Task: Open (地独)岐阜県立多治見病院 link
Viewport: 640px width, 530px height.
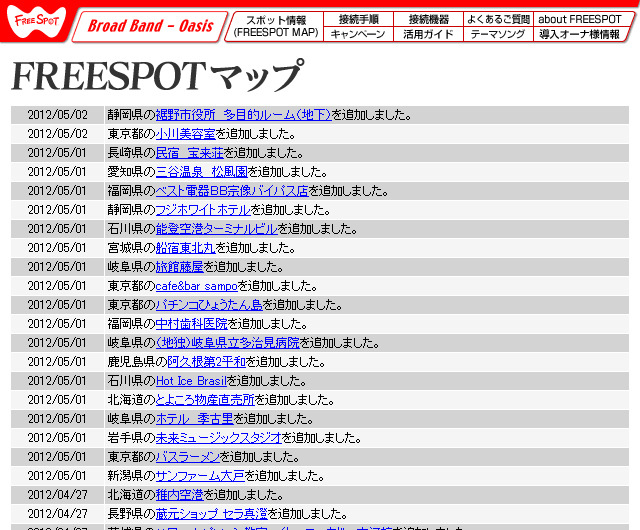Action: [x=227, y=343]
